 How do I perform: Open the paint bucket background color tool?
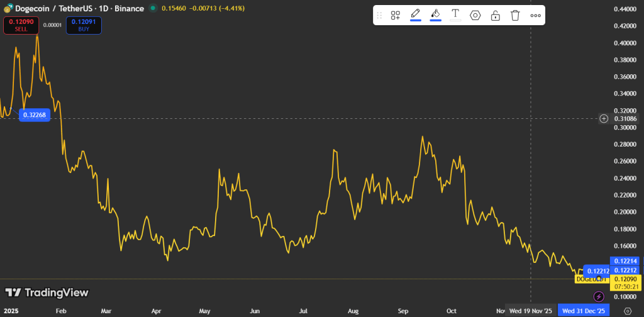pyautogui.click(x=435, y=15)
